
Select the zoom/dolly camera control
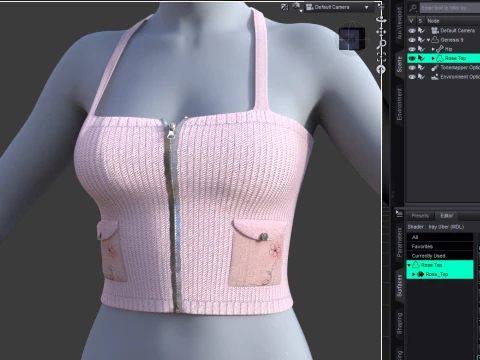tap(381, 44)
